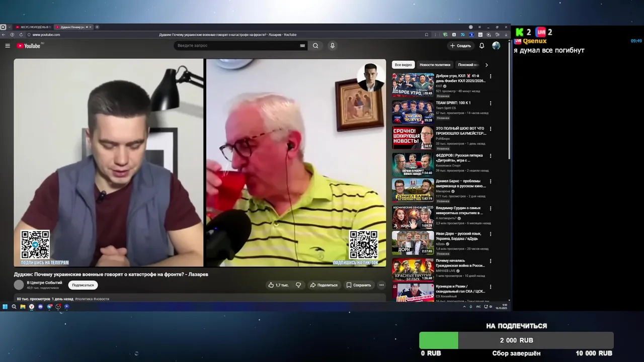644x362 pixels.
Task: Start voice search with the microphone icon
Action: (x=332, y=46)
